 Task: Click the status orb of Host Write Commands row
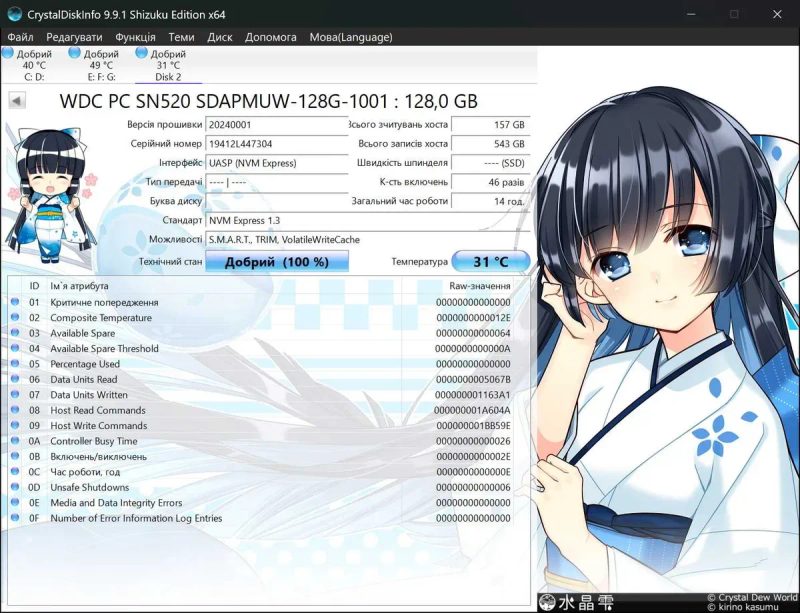[x=15, y=425]
